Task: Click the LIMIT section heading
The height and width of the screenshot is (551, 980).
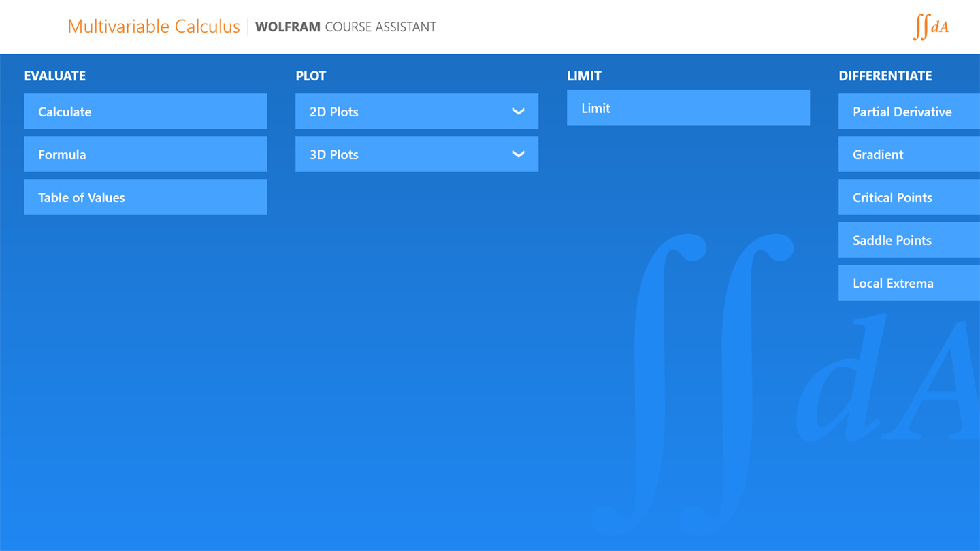Action: [585, 76]
